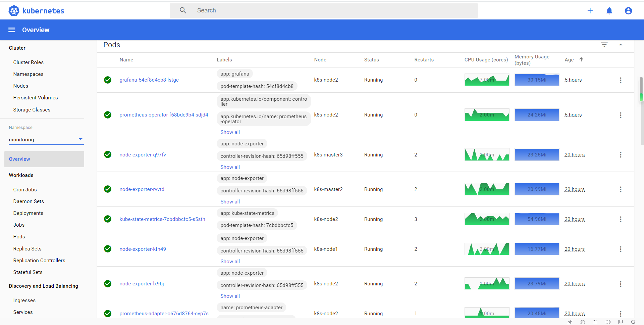Go to Namespaces

coord(29,74)
